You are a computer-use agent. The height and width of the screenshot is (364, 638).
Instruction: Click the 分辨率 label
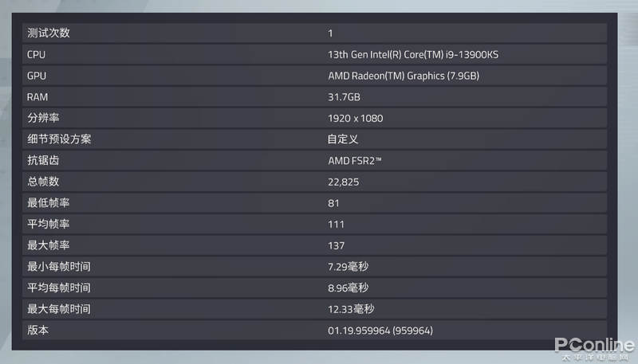pyautogui.click(x=43, y=118)
